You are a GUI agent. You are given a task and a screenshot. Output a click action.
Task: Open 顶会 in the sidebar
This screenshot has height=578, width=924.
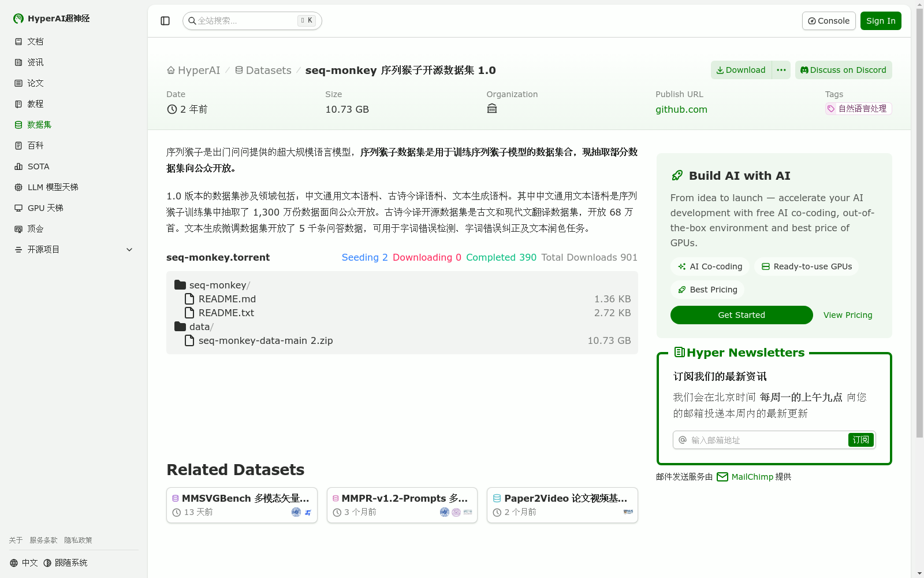(73, 229)
